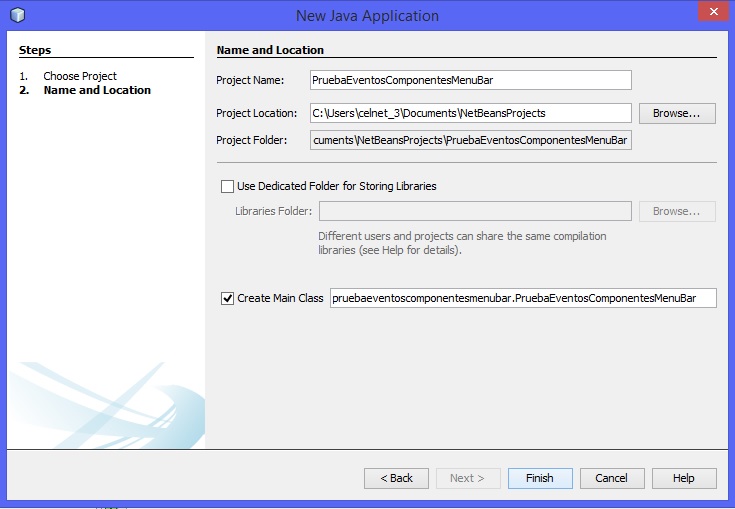Click the Name and Location panel heading
This screenshot has width=735, height=509.
click(x=270, y=50)
